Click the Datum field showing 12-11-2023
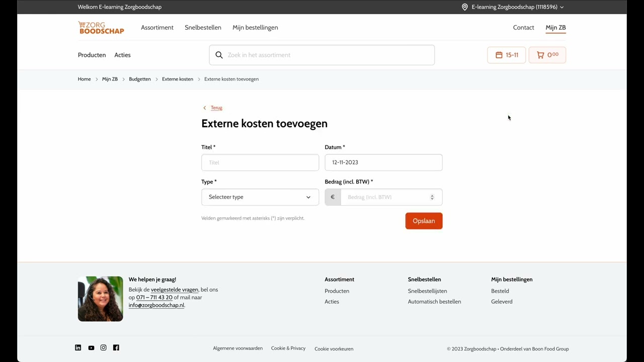 383,162
